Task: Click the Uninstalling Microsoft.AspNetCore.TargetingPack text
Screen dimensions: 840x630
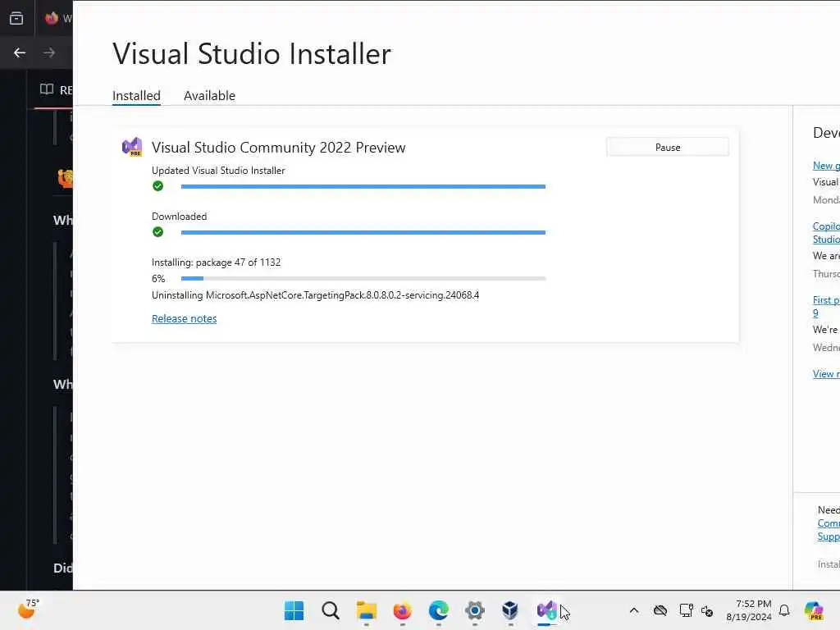Action: point(316,295)
